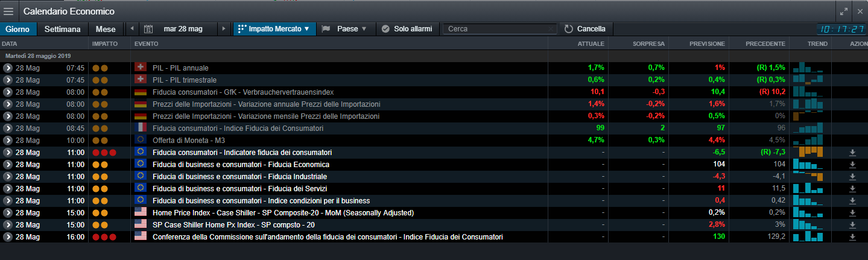Expand Fiducia Industriale event row
The width and height of the screenshot is (868, 260).
point(8,176)
